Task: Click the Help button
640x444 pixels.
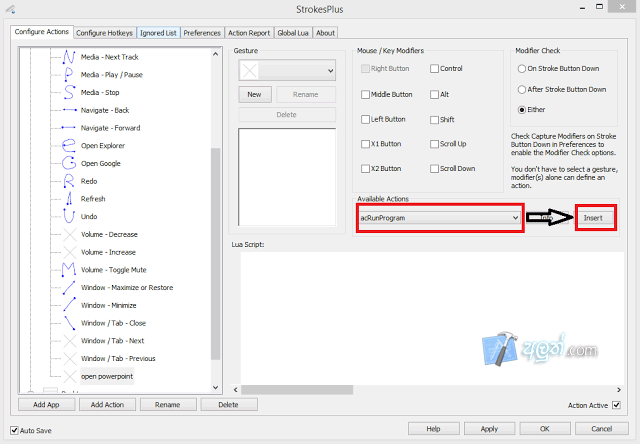Action: [433, 428]
